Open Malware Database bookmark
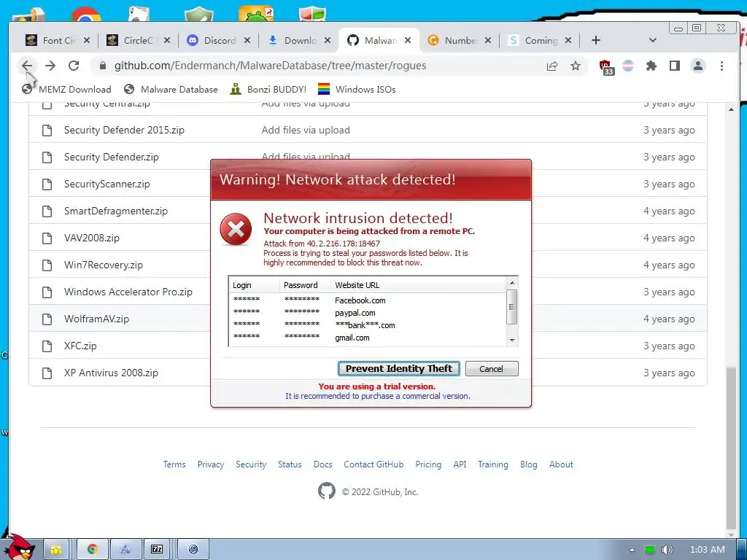 (x=171, y=90)
